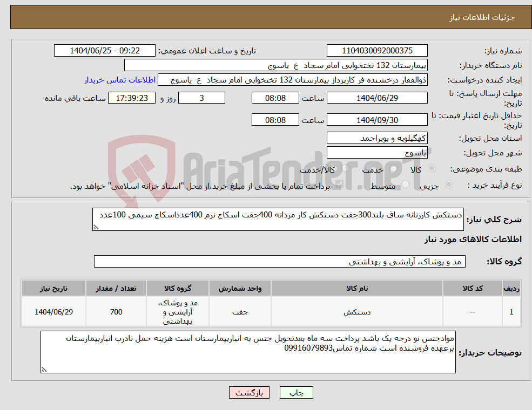
Task: Select the کالا/خدمت radio button
Action: 345,168
